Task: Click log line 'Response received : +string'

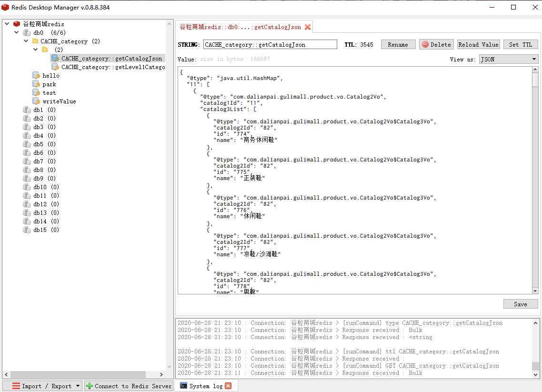Action: point(305,337)
